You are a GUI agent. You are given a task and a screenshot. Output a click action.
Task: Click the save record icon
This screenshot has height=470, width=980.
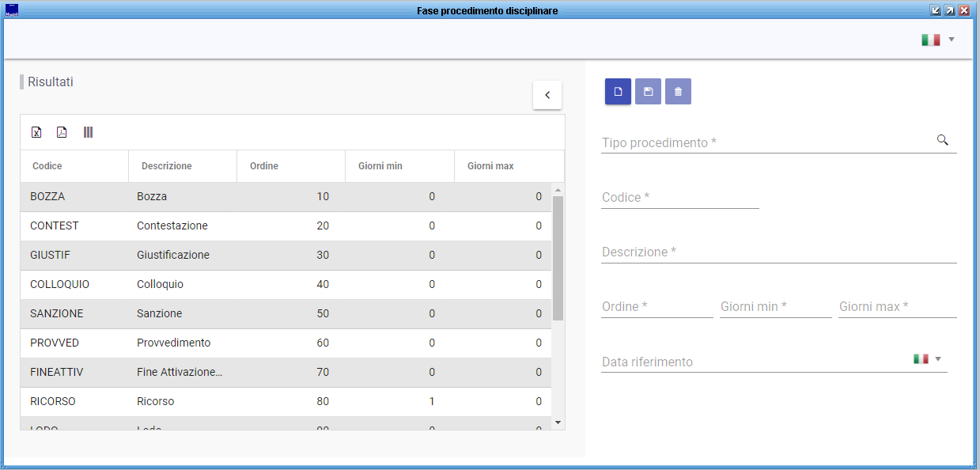point(648,92)
